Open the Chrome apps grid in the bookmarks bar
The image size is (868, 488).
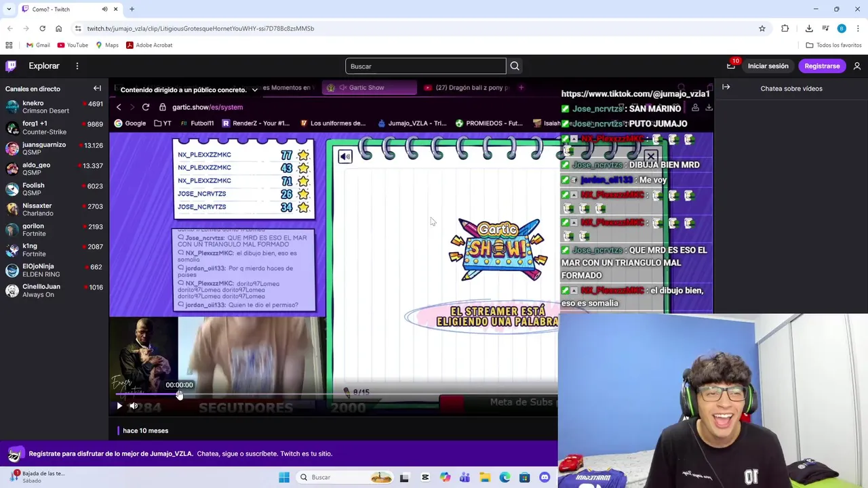(9, 45)
